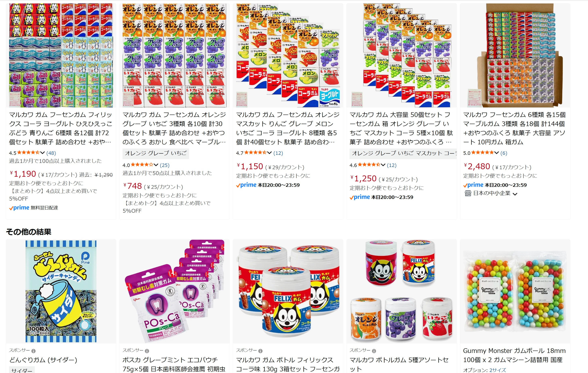588x373 pixels.
Task: Select オレンジ グレープ いちご variant chip
Action: click(156, 153)
